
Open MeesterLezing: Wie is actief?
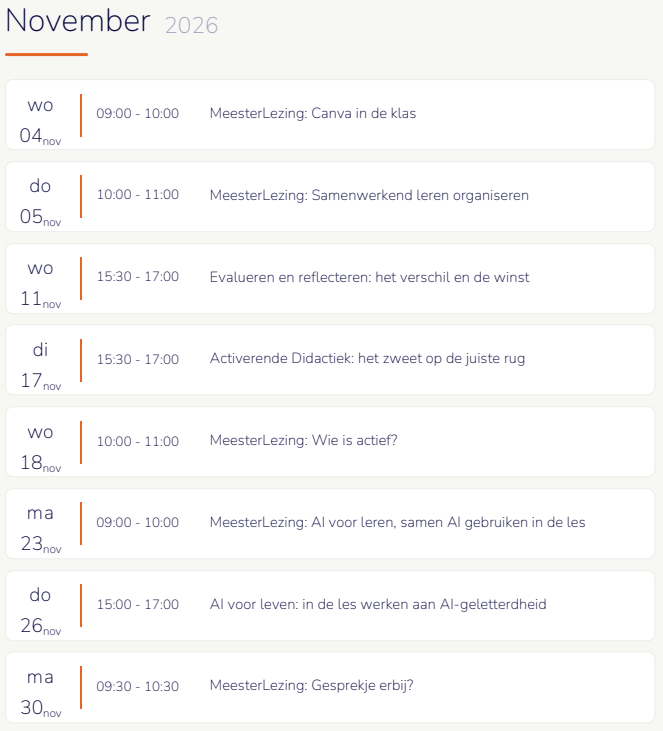[303, 440]
